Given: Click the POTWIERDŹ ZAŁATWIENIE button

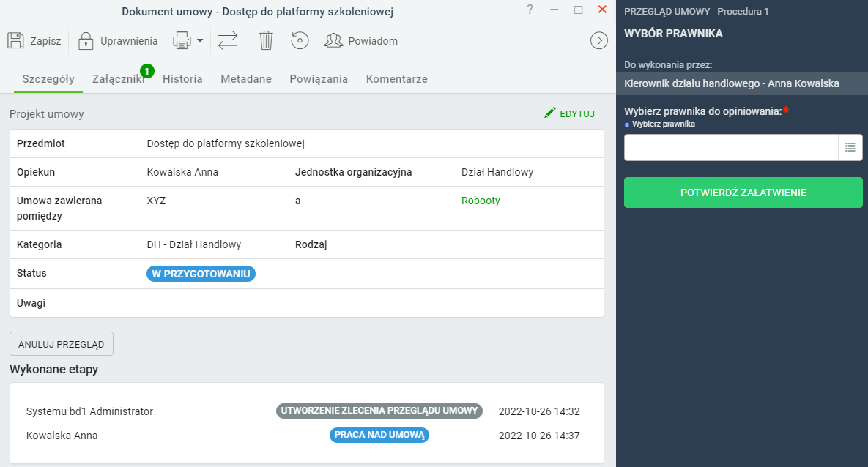Looking at the screenshot, I should point(743,193).
